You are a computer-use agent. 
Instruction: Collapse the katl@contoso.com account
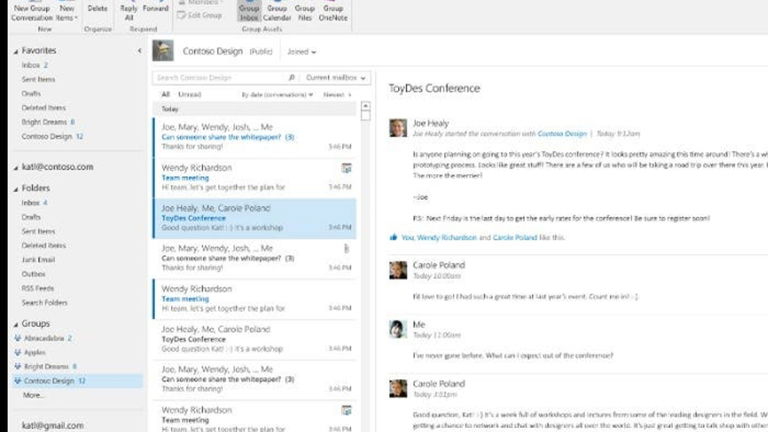(16, 168)
